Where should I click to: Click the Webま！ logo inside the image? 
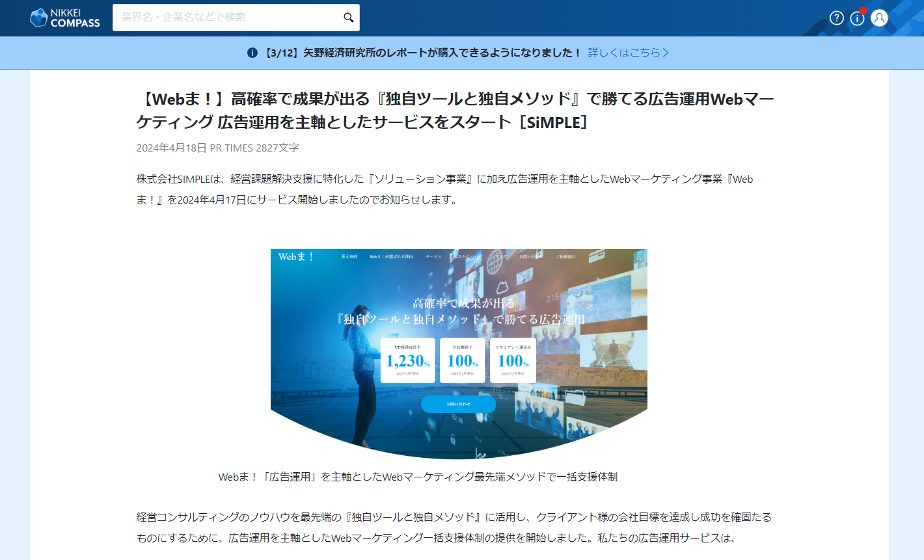click(x=296, y=257)
